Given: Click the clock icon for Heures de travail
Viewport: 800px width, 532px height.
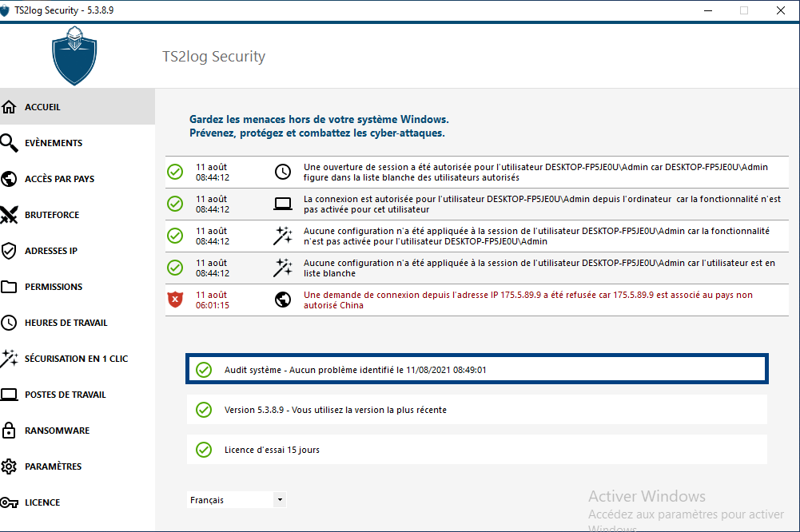Looking at the screenshot, I should pyautogui.click(x=9, y=323).
